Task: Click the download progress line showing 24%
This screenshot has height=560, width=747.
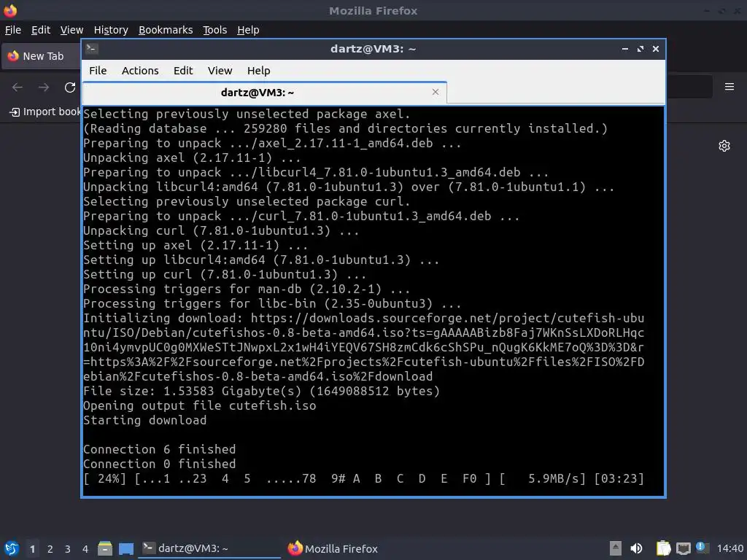Action: (363, 478)
